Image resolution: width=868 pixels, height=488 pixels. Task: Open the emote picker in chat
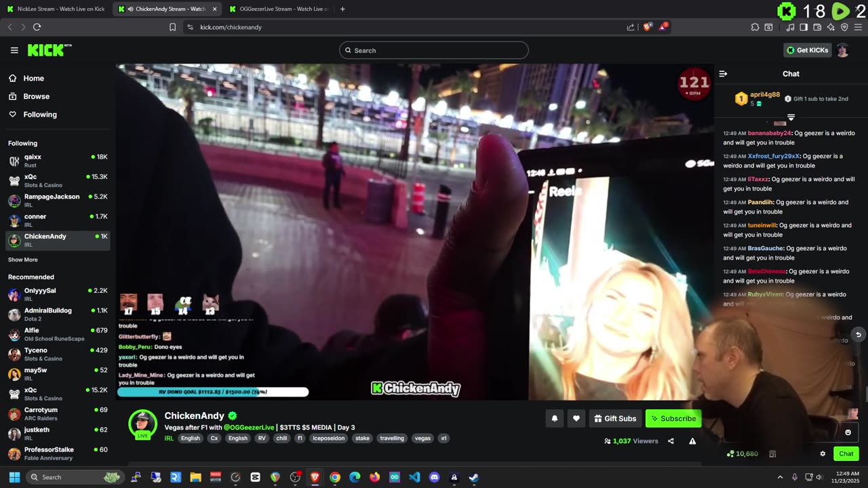coord(848,432)
